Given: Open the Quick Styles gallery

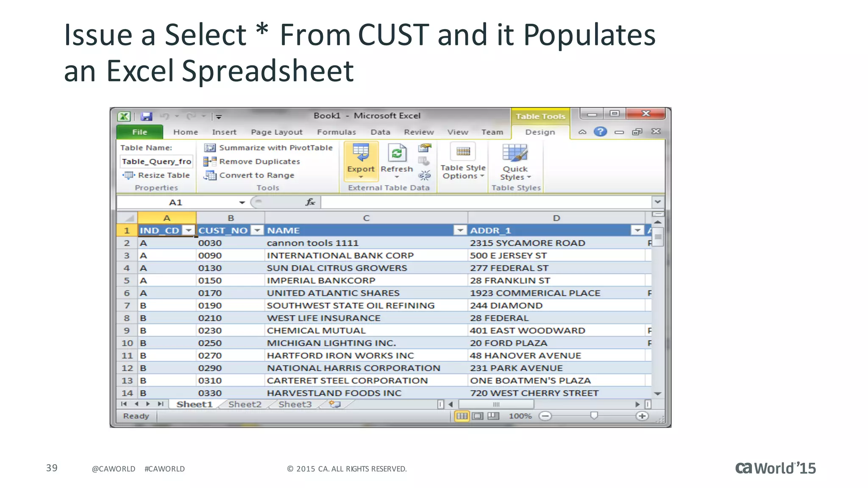Looking at the screenshot, I should (x=515, y=162).
